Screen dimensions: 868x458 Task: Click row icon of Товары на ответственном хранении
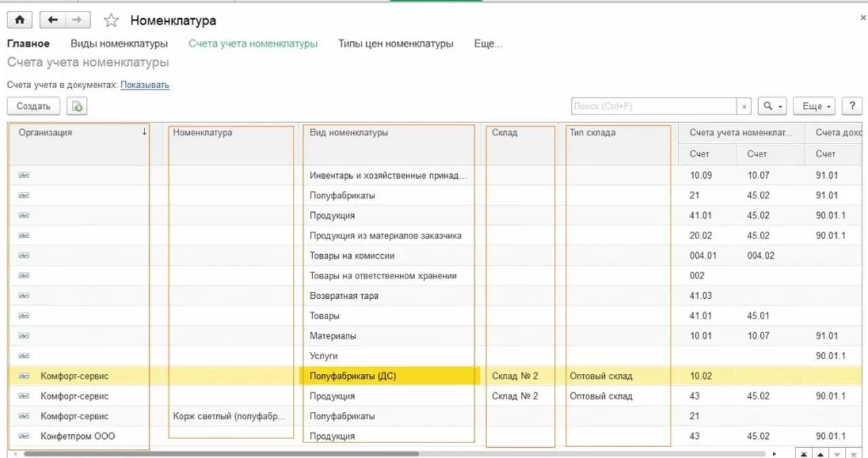24,276
